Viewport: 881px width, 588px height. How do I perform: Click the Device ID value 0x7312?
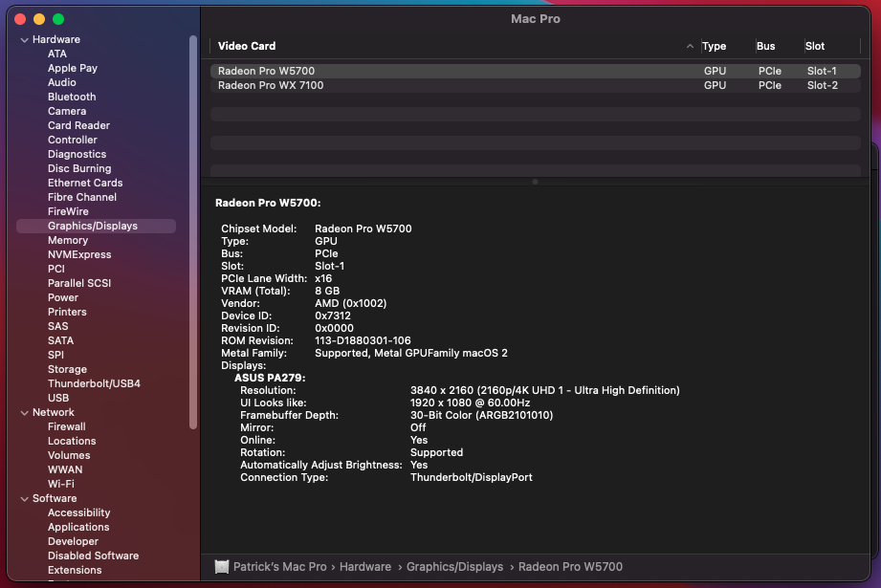(333, 316)
